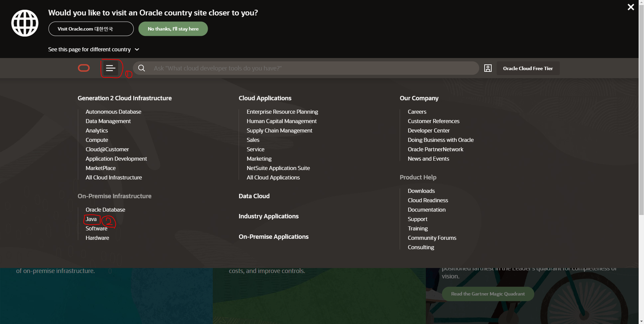Click Read the Gartner Magic Quadrant button

tap(488, 294)
